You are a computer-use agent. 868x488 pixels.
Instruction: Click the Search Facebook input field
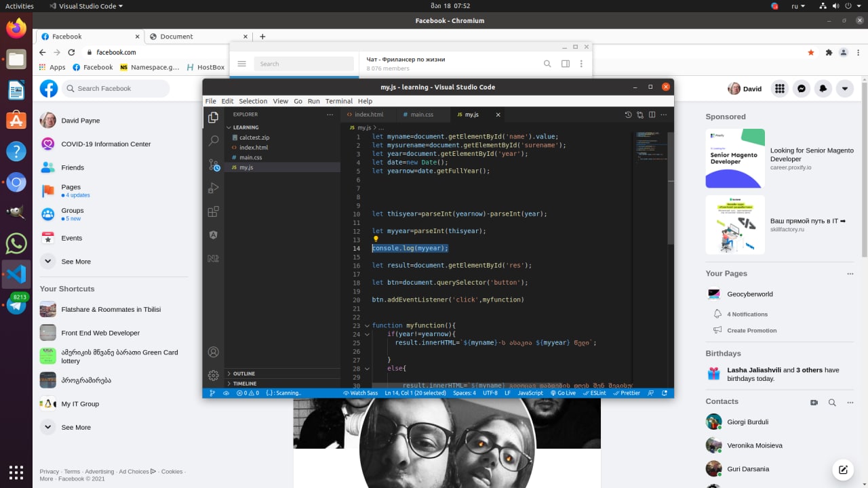[116, 89]
